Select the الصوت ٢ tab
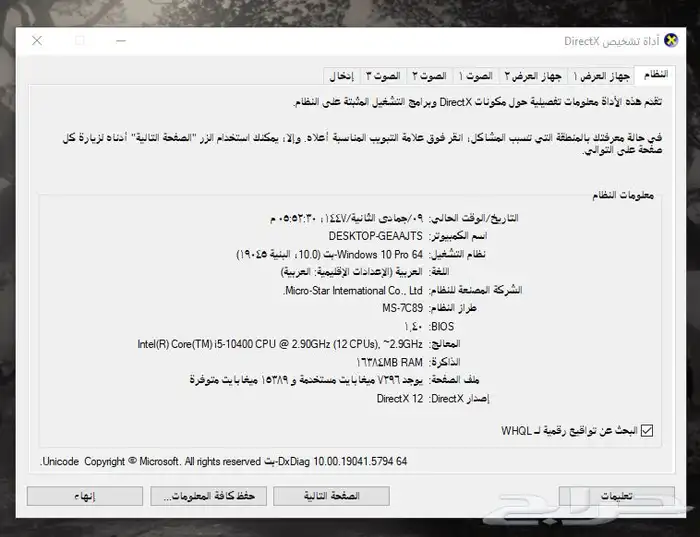This screenshot has width=700, height=537. point(429,76)
